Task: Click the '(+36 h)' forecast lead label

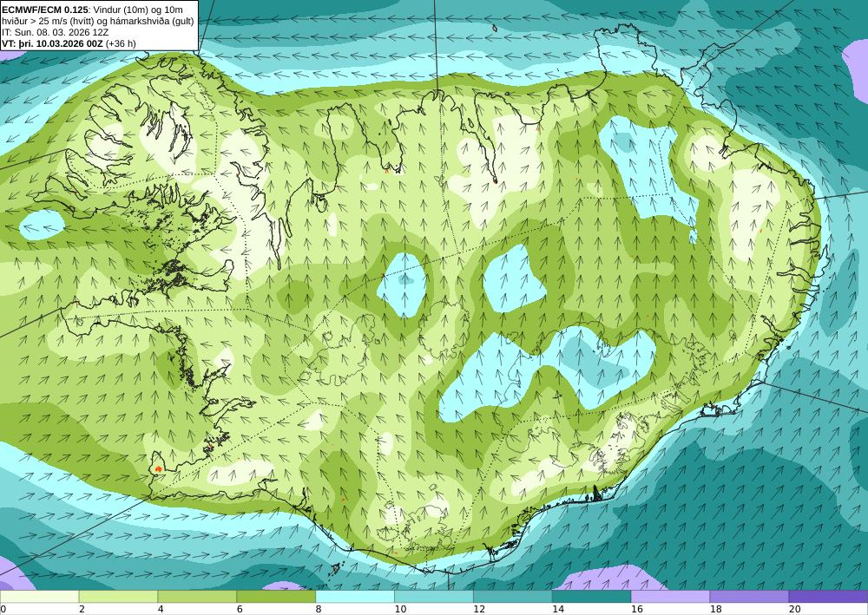Action: click(x=120, y=43)
